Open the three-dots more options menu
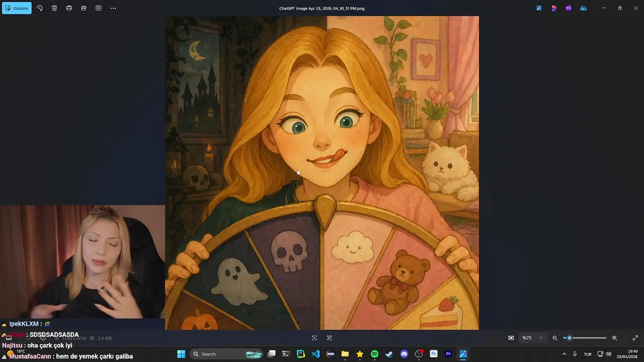Viewport: 644px width, 362px height. pos(113,8)
